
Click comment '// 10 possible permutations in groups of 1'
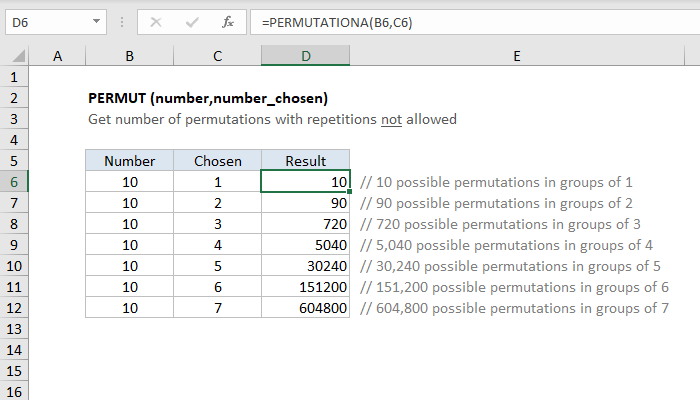496,182
